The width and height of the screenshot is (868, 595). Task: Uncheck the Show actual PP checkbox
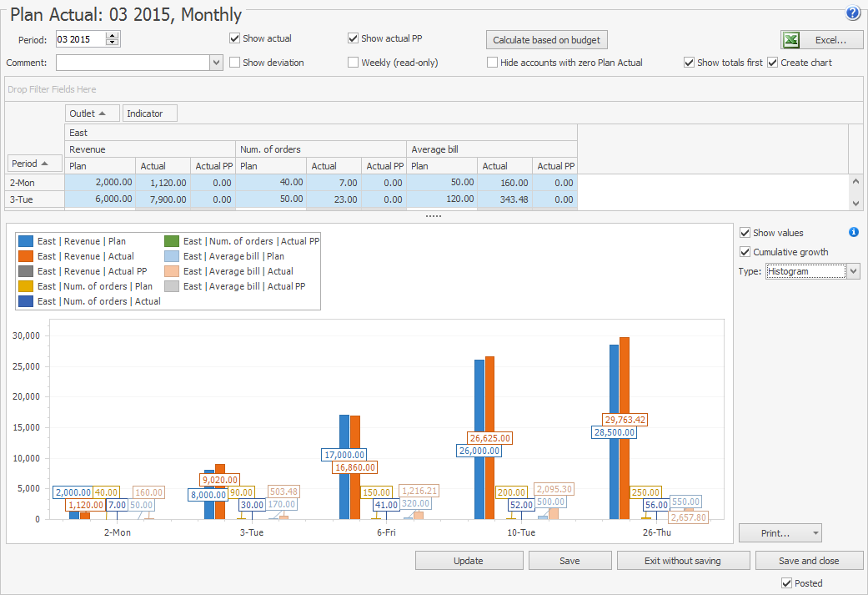tap(354, 38)
